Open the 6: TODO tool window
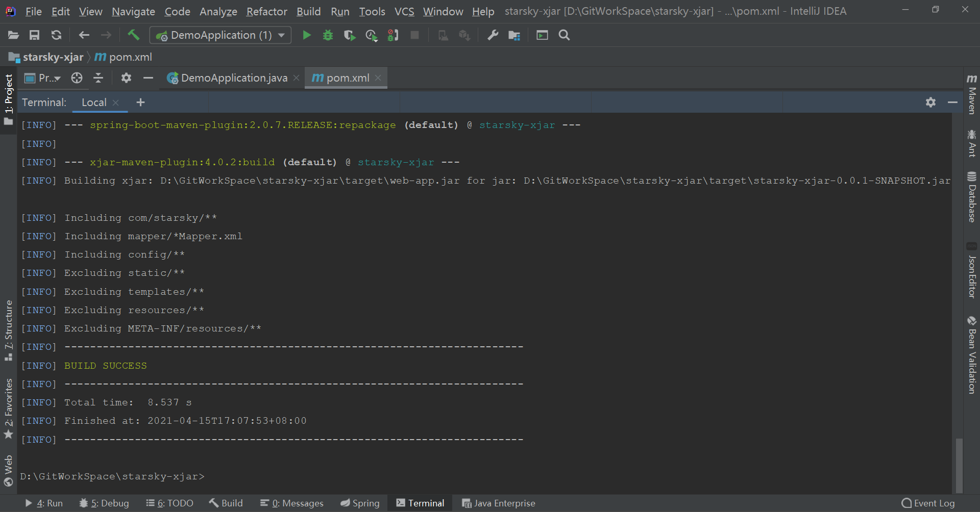980x512 pixels. pos(169,503)
